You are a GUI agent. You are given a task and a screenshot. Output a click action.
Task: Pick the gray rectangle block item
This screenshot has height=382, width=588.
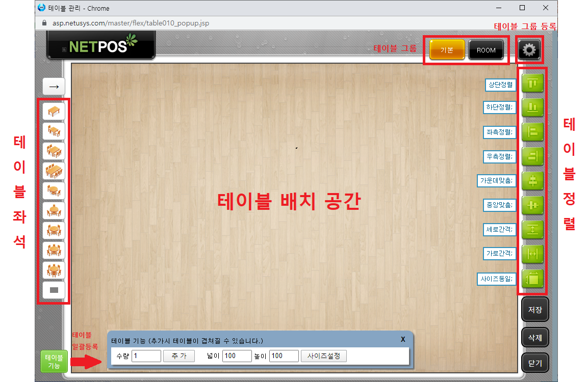point(54,290)
